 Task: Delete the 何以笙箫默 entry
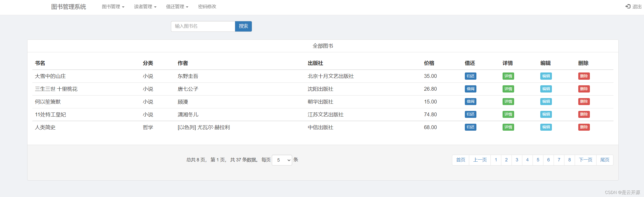(x=584, y=102)
